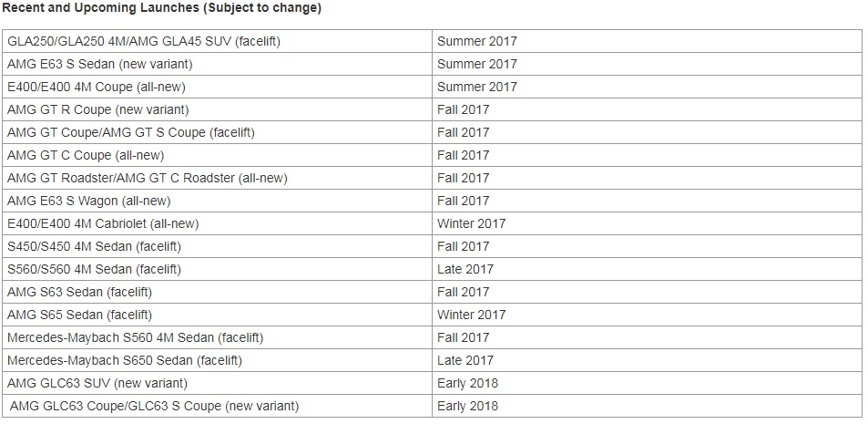Select the Mercedes-Maybach S650 Sedan entry
The height and width of the screenshot is (424, 868).
[126, 360]
